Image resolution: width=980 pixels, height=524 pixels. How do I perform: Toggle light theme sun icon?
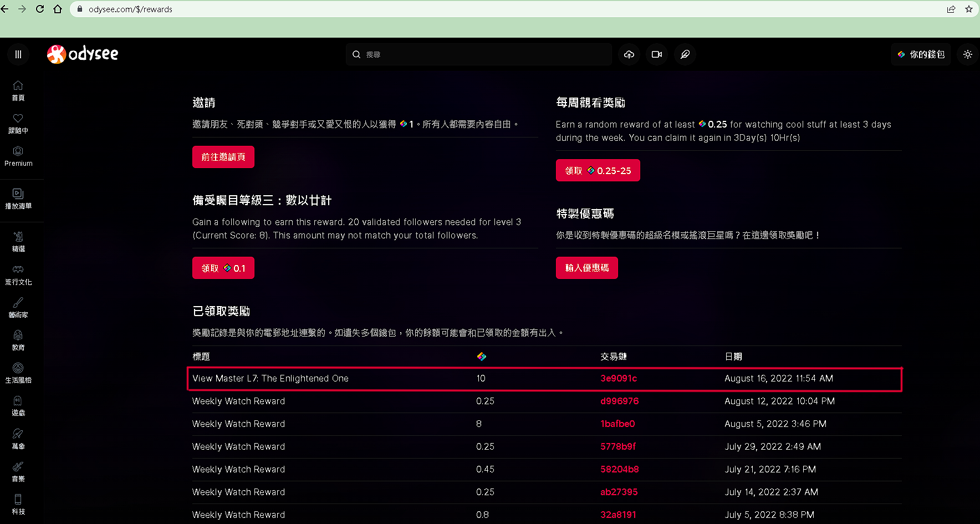(968, 54)
